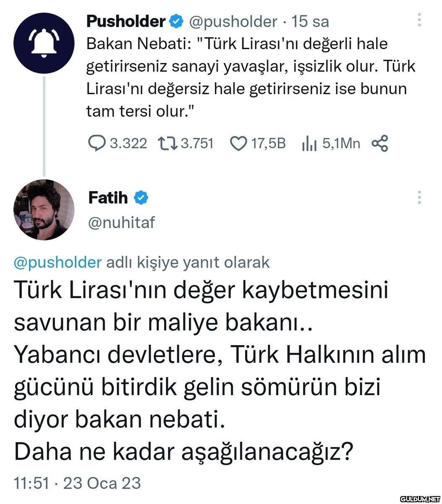
Task: Retweet the Pusholder tweet
Action: [168, 144]
